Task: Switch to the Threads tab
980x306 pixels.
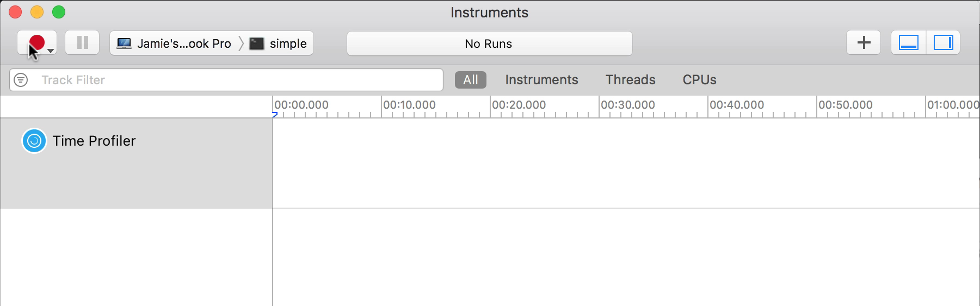Action: click(630, 80)
